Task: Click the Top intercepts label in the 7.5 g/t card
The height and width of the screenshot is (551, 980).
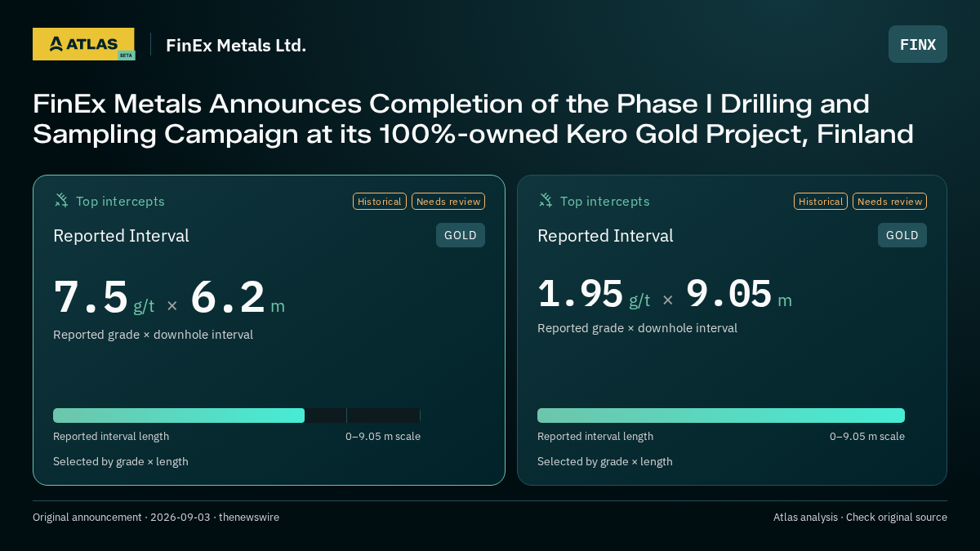Action: point(120,201)
